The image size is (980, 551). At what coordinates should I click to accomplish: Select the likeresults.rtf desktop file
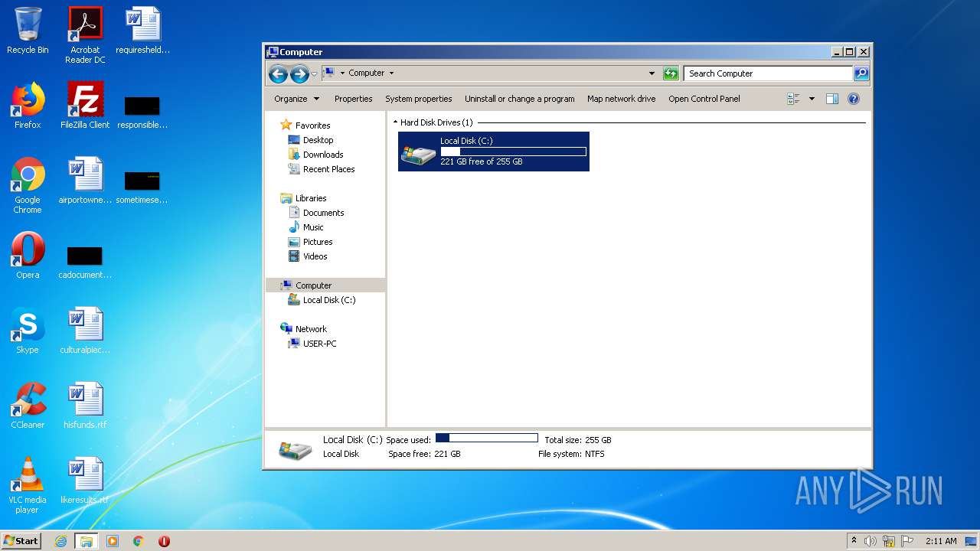tap(85, 481)
